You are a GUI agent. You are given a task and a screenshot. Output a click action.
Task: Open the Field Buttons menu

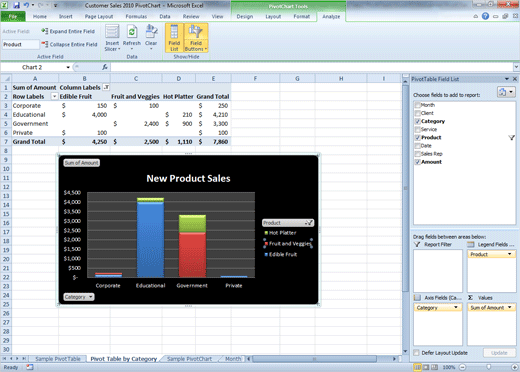pos(196,38)
